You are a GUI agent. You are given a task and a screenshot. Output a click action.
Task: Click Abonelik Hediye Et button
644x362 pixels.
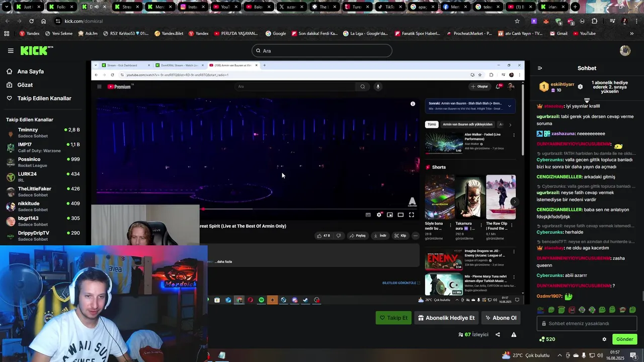tap(446, 318)
